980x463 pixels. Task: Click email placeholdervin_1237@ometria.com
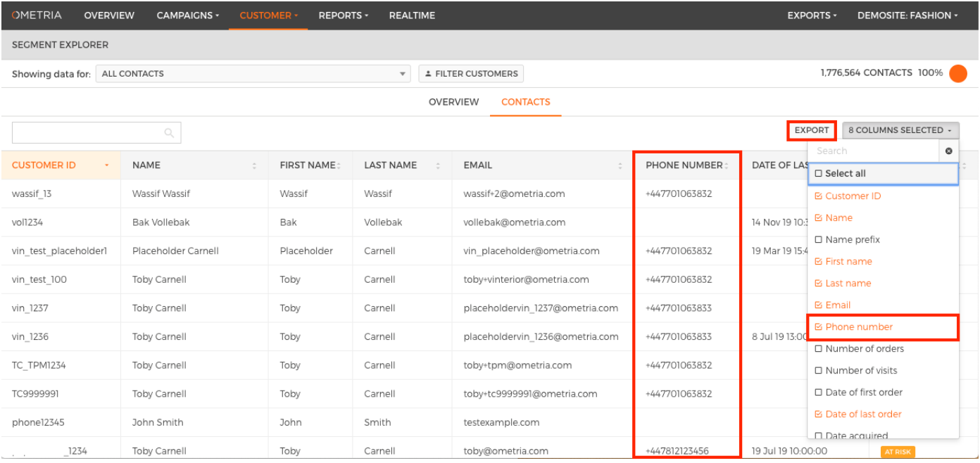pyautogui.click(x=541, y=308)
